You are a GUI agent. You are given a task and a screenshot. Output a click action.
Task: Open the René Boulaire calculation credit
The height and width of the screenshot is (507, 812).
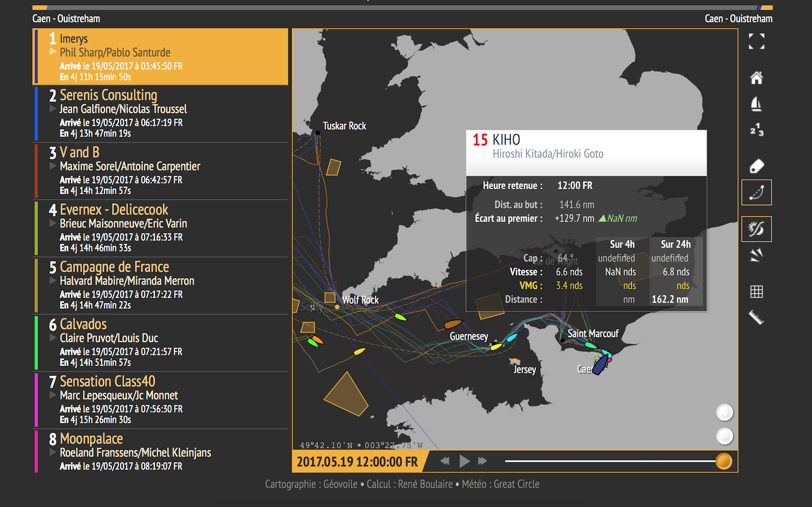click(425, 484)
